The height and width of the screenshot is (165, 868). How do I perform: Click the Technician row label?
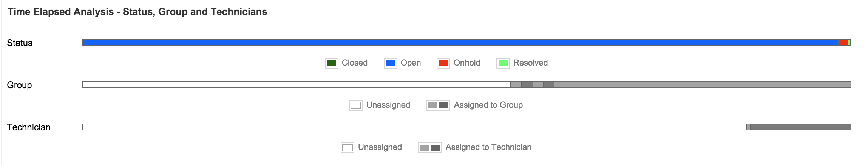(29, 127)
